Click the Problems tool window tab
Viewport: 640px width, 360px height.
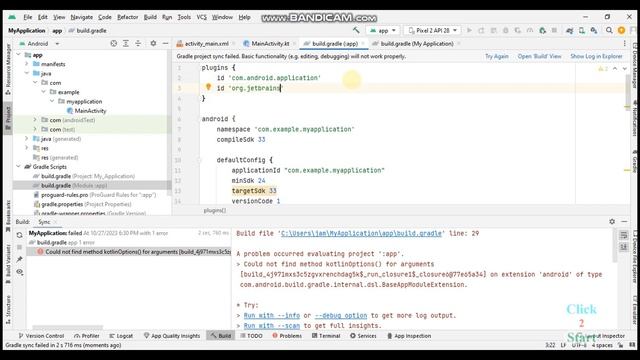[287, 336]
